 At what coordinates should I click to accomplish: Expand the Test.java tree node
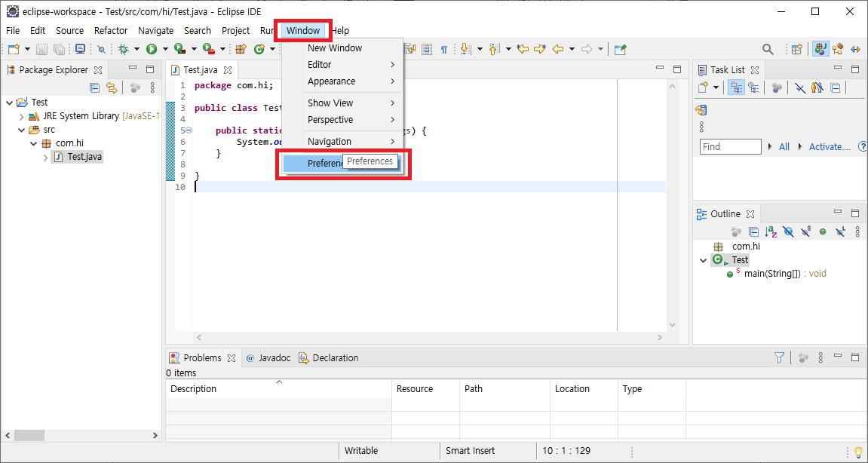(45, 158)
